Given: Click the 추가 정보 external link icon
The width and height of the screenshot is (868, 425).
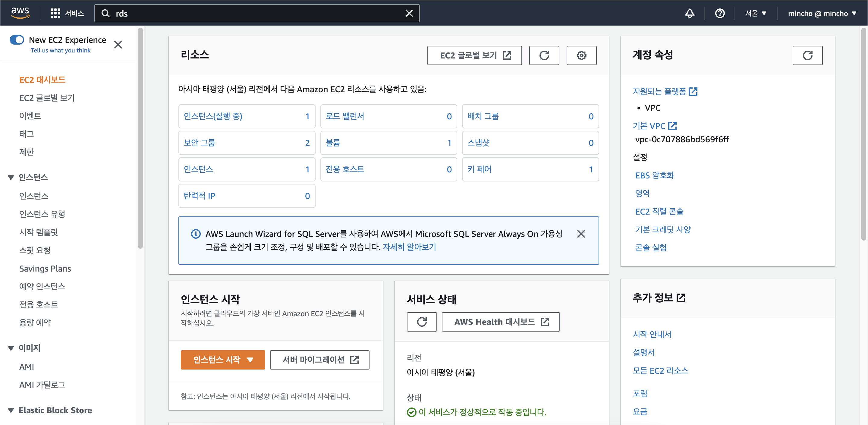Looking at the screenshot, I should [x=681, y=297].
